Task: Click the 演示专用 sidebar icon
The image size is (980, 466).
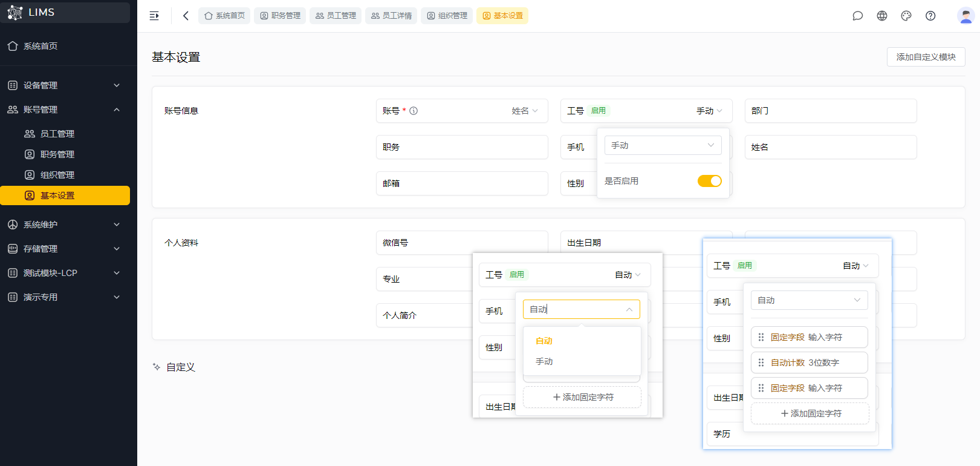Action: pyautogui.click(x=13, y=297)
